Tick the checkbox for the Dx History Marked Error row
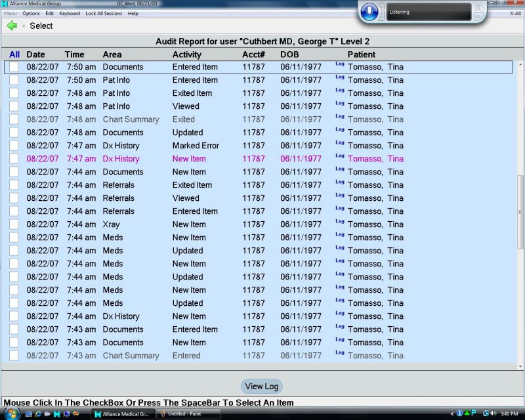The image size is (525, 420). click(x=14, y=146)
